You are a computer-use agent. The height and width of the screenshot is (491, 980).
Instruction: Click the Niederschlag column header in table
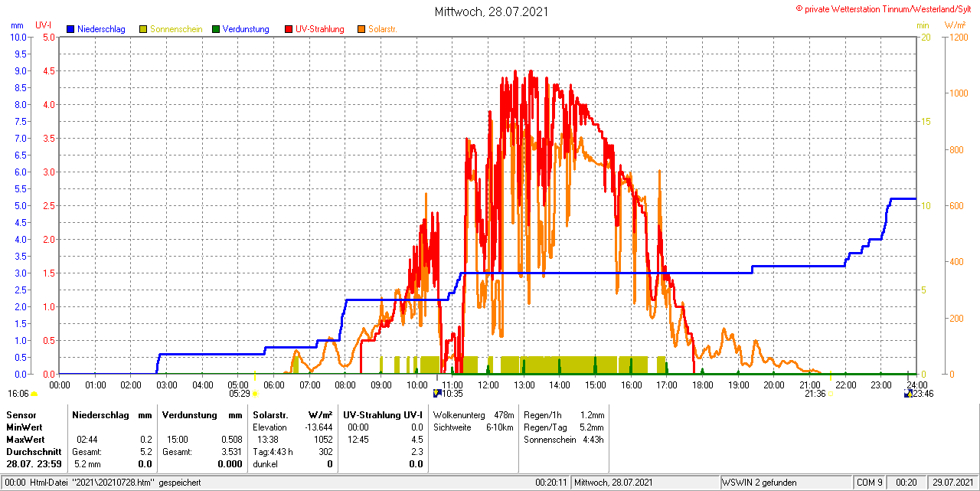100,414
